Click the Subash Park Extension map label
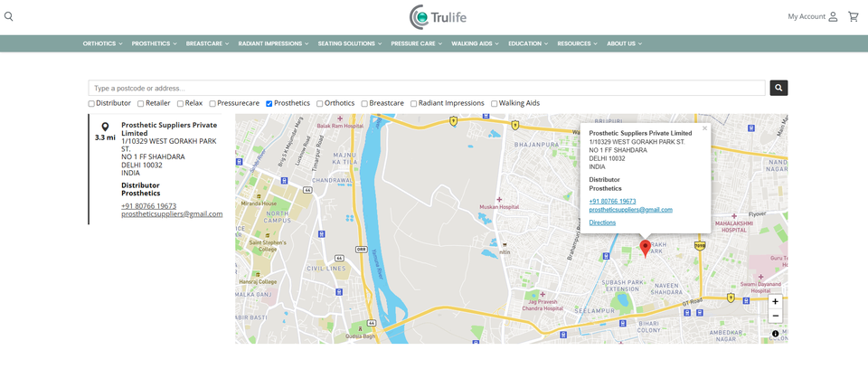 623,286
